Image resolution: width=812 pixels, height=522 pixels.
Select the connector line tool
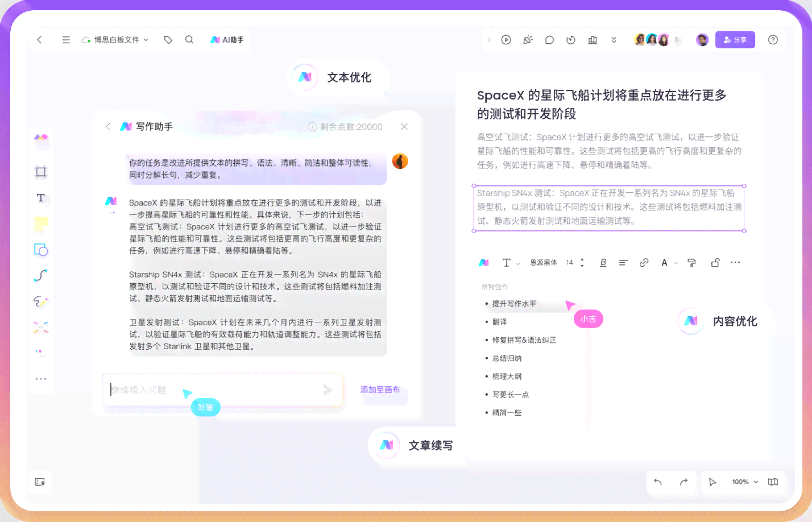pos(41,276)
